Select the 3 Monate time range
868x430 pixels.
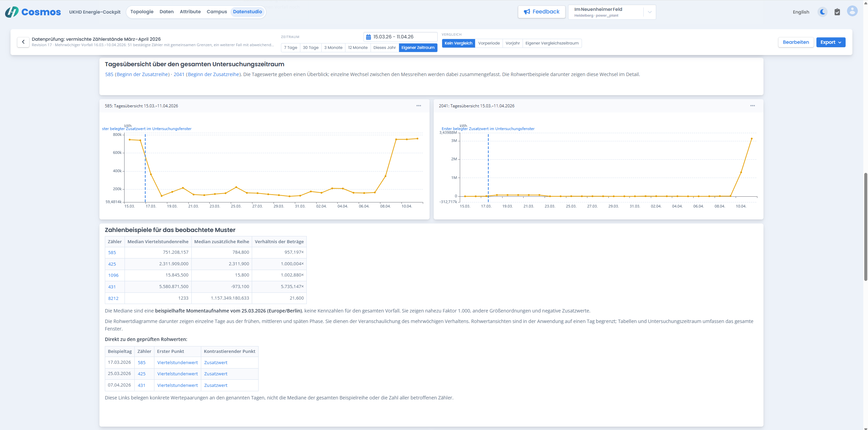333,48
